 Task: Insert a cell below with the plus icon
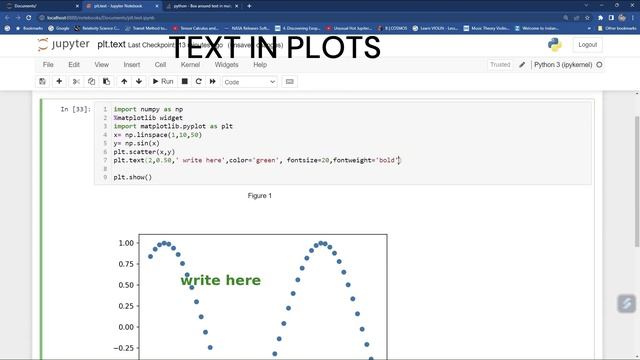[x=59, y=82]
